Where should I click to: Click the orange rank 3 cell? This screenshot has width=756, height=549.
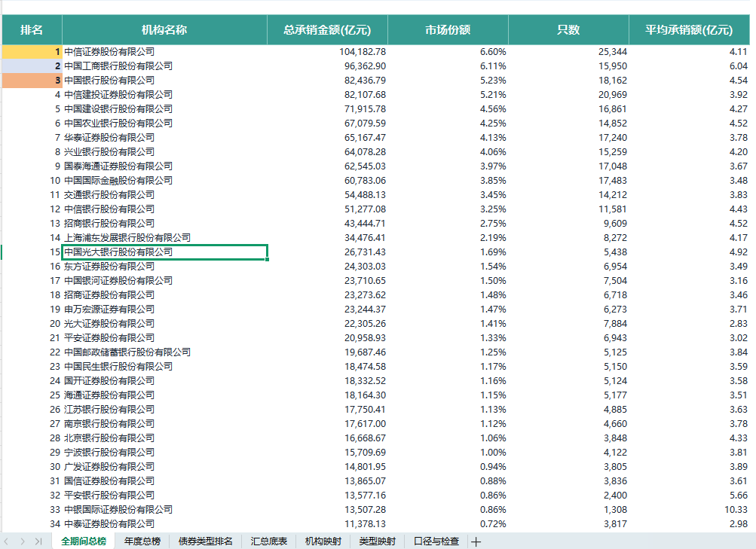coord(32,81)
